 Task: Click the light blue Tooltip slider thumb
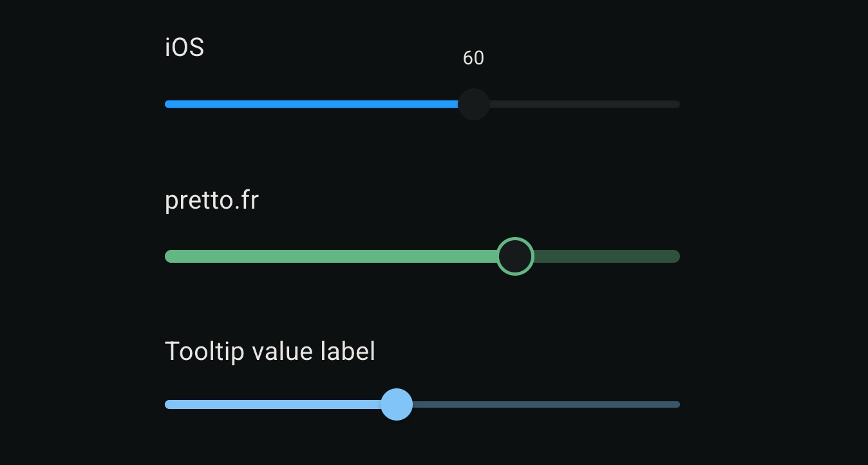[x=397, y=404]
